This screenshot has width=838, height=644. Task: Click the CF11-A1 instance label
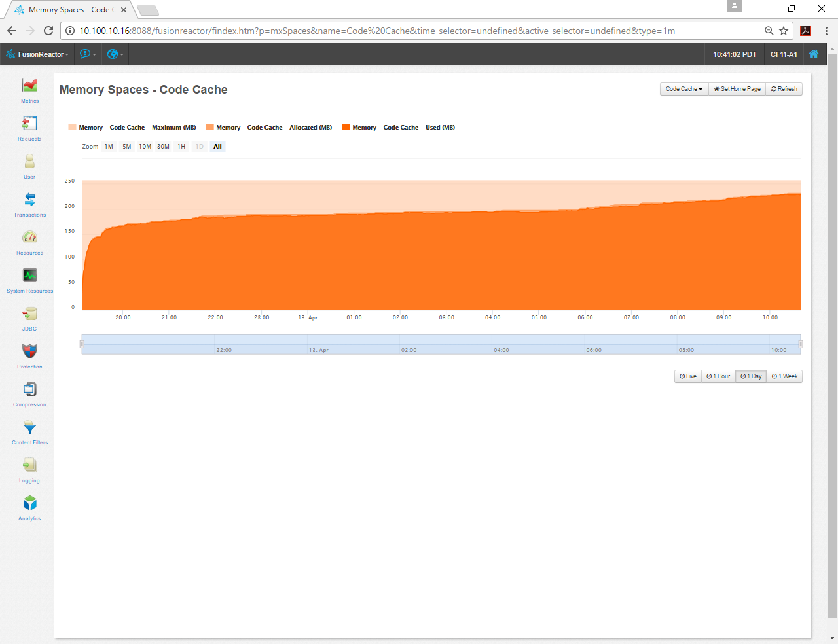(x=784, y=54)
